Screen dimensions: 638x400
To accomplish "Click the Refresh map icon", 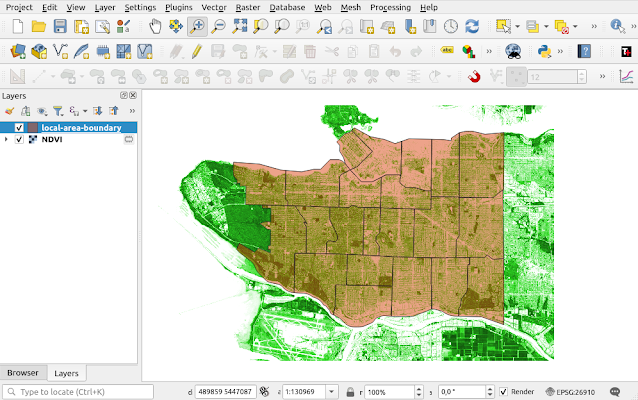I will tap(472, 26).
